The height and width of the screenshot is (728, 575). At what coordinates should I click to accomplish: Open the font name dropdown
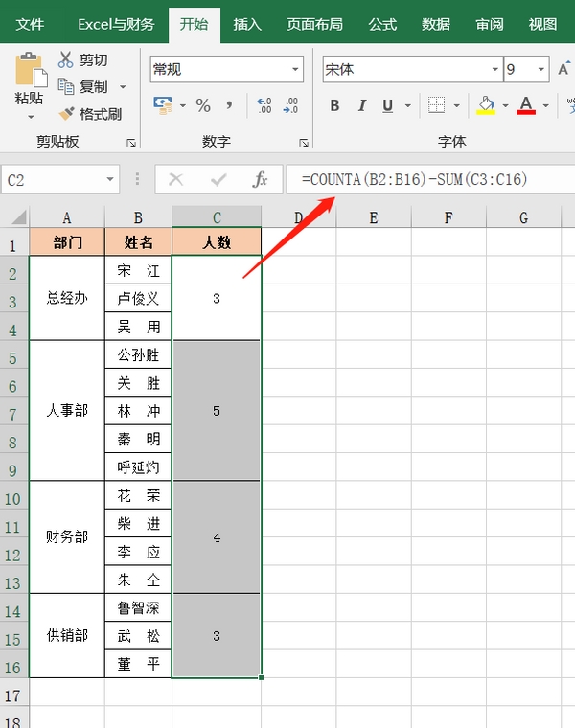tap(495, 69)
